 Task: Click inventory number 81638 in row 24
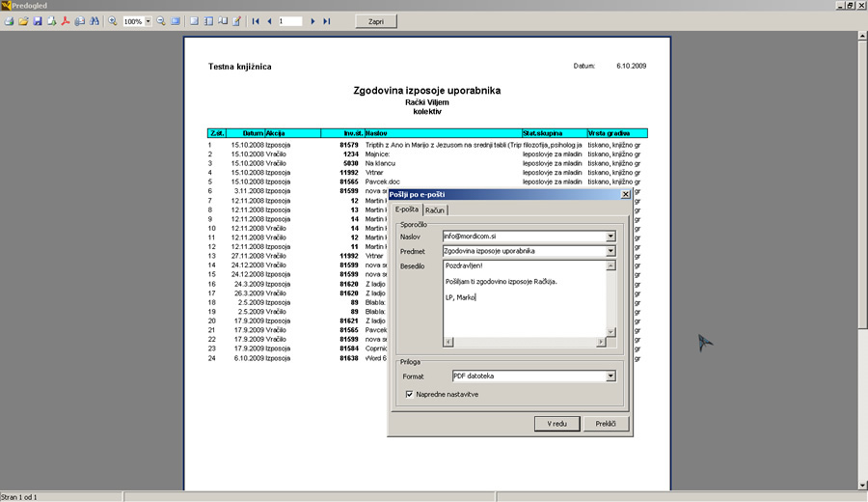pos(349,358)
